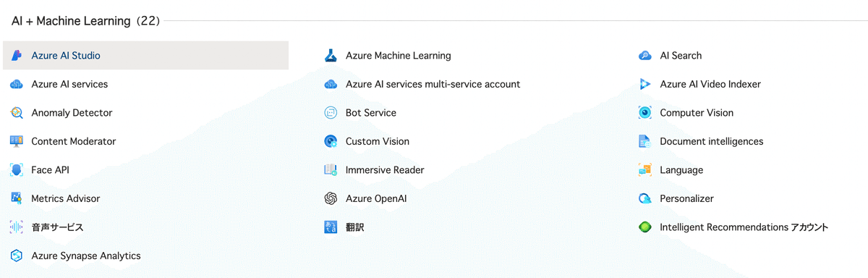Open Azure AI Video Indexer
The width and height of the screenshot is (868, 278).
point(710,84)
